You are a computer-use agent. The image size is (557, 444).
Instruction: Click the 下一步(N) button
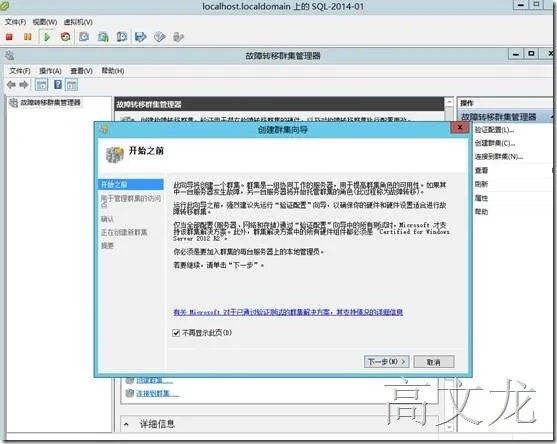386,362
